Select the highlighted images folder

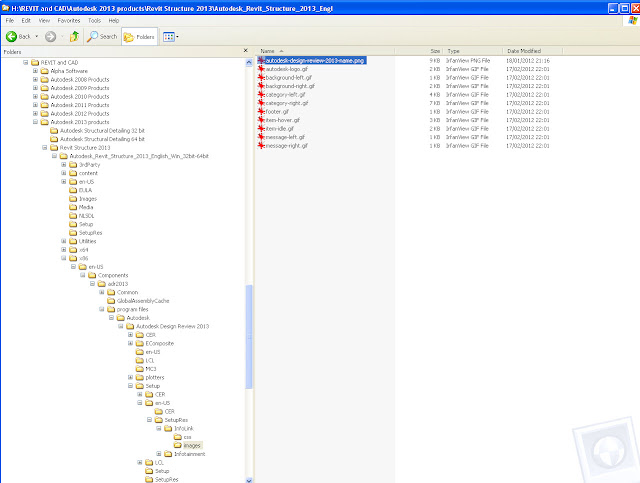(x=192, y=445)
